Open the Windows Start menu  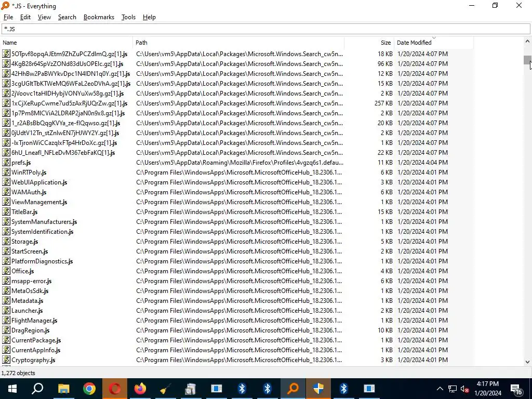12,389
